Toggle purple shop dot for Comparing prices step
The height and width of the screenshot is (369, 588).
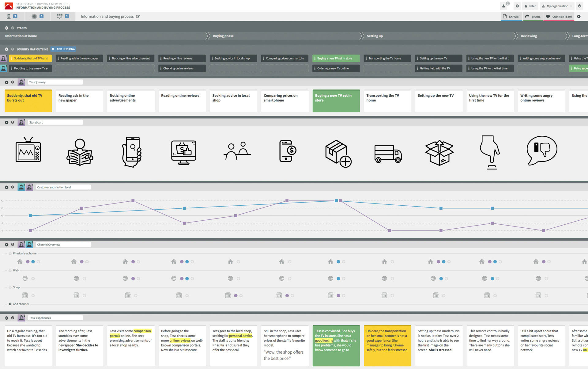coord(287,295)
